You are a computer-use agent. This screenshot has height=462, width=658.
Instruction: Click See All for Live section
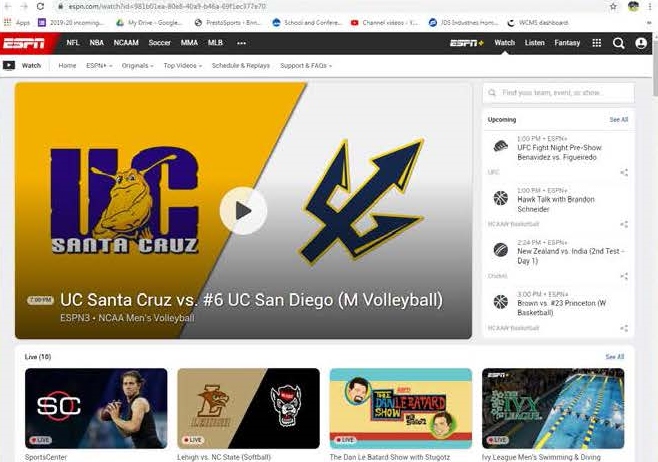(614, 357)
